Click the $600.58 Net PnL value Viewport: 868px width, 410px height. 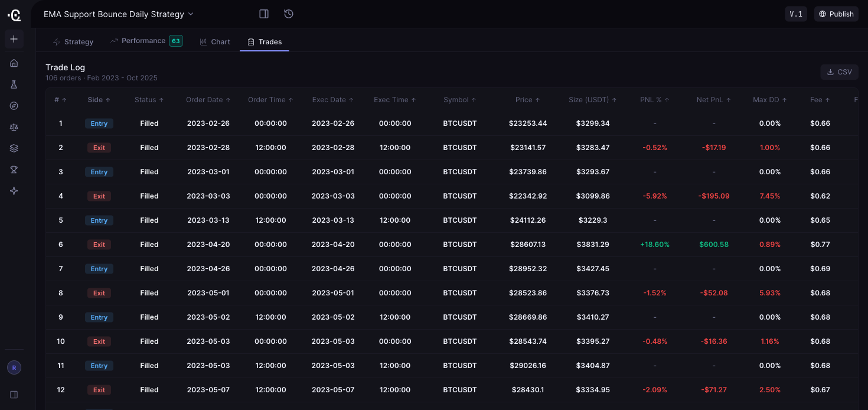click(714, 245)
